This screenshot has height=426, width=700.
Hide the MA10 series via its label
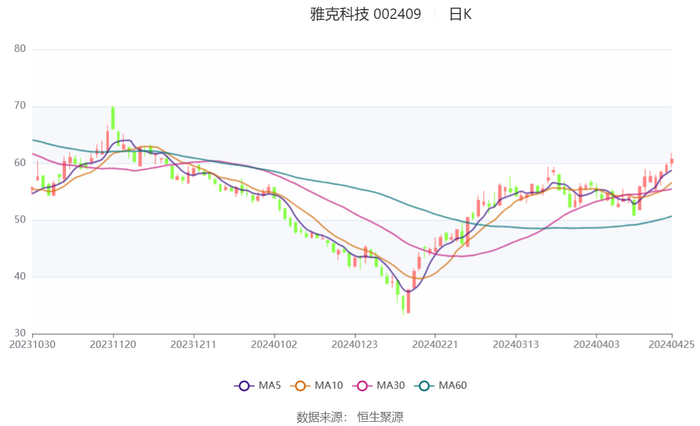(x=329, y=386)
